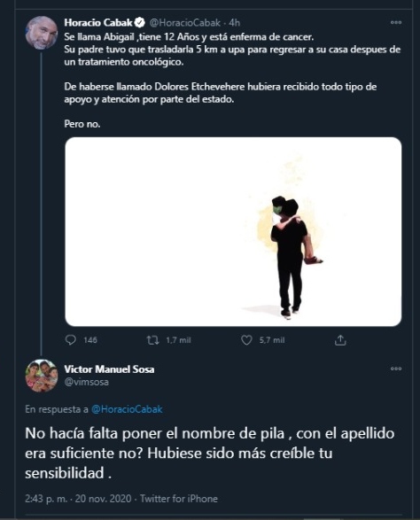Screen dimensions: 420x520
Task: Open Victor Manuel Sosa's profile picture
Action: pos(42,376)
